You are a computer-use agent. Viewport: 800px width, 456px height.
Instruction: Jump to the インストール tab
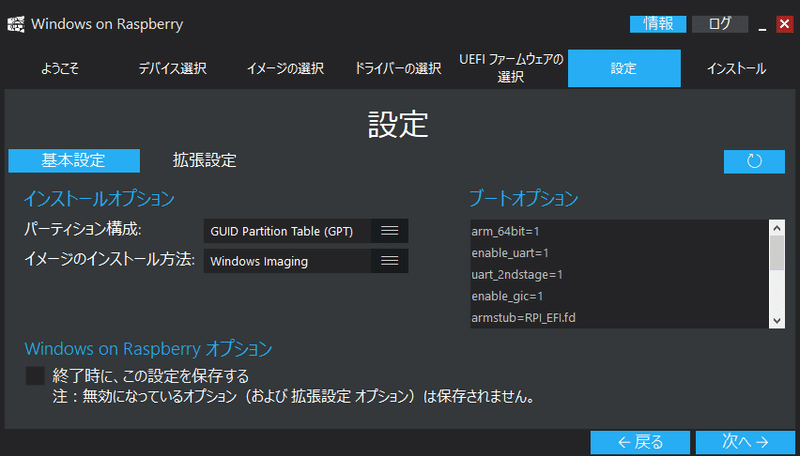pos(736,68)
